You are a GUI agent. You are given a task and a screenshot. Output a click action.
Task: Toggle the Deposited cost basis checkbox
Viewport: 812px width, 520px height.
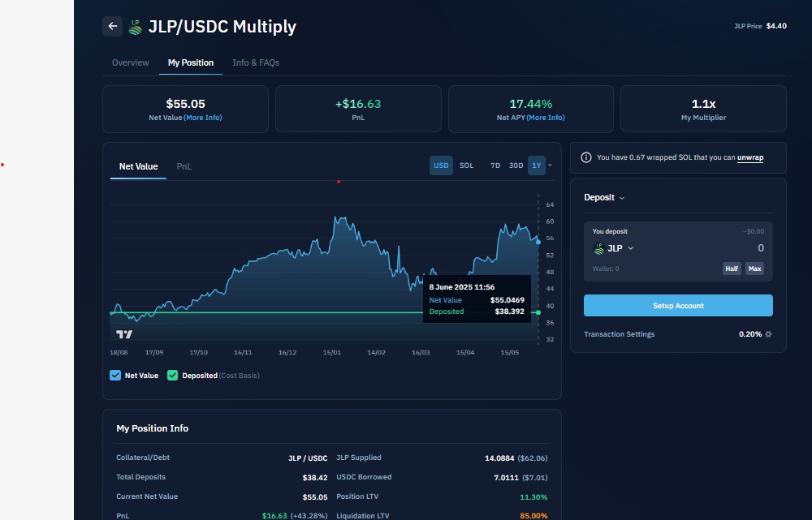pyautogui.click(x=172, y=375)
